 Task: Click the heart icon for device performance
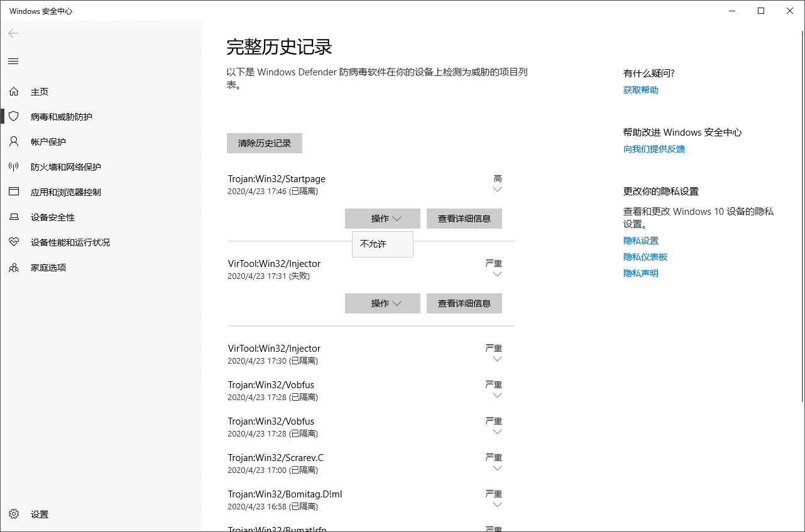(13, 242)
